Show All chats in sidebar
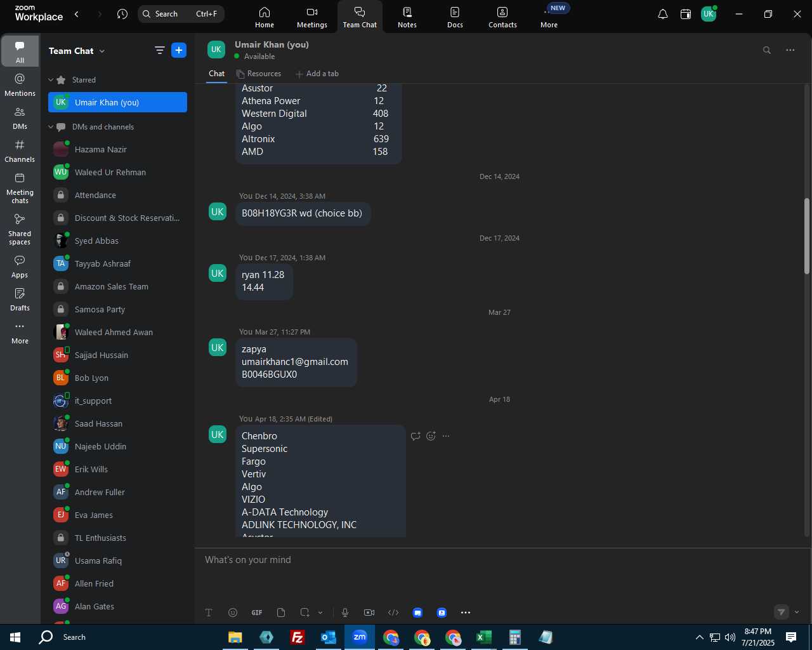Screen dimensions: 812x650 tap(20, 51)
